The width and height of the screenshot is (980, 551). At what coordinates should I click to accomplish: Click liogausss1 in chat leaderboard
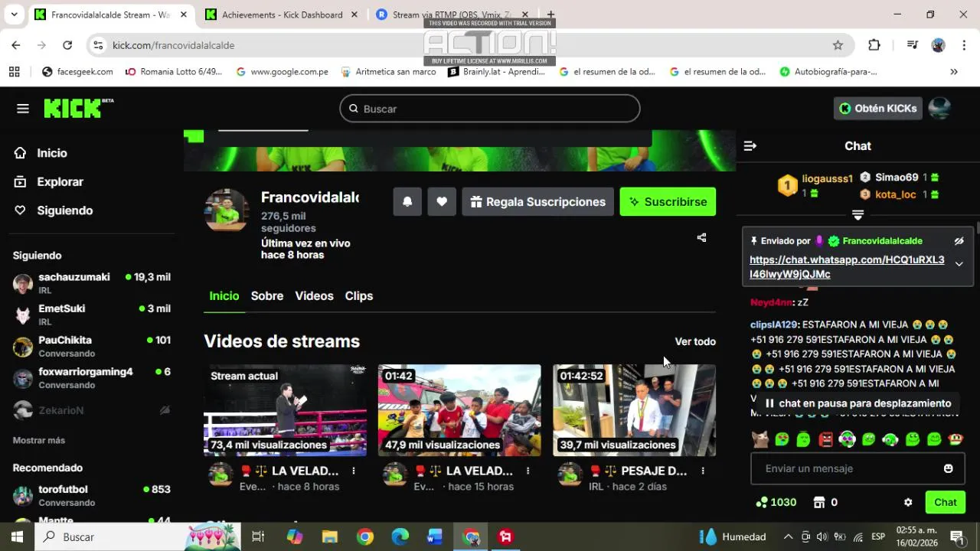pos(827,178)
